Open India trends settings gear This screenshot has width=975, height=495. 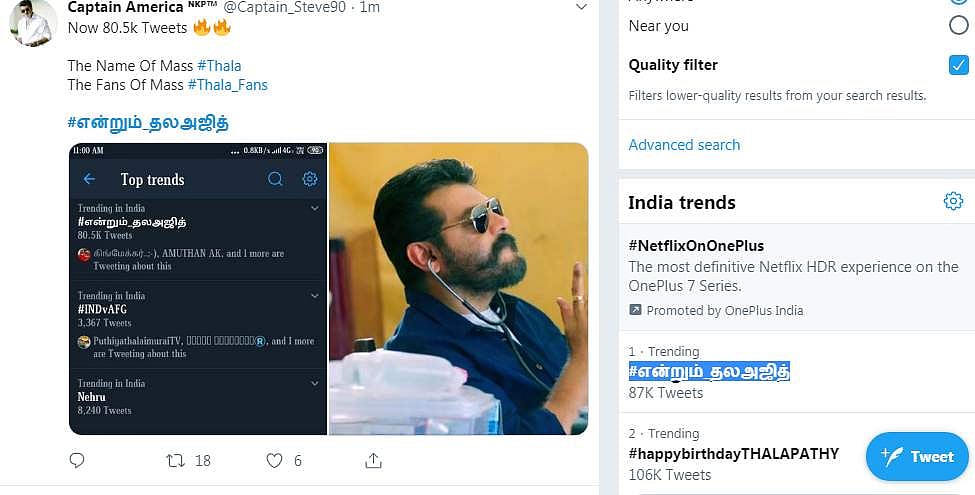953,202
